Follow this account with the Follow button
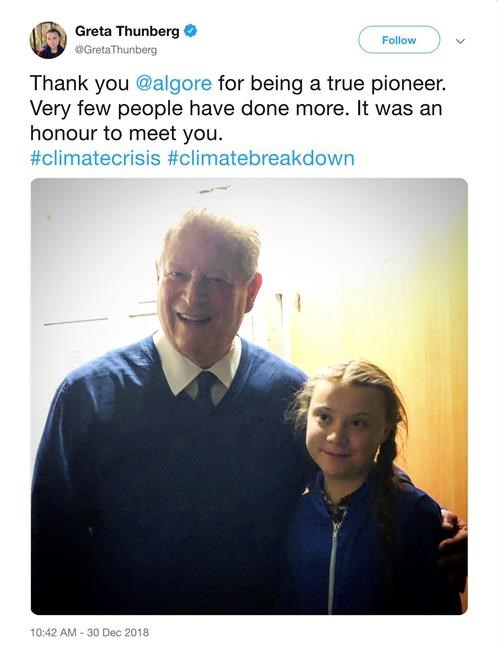Viewport: 498px width, 650px height. [399, 40]
